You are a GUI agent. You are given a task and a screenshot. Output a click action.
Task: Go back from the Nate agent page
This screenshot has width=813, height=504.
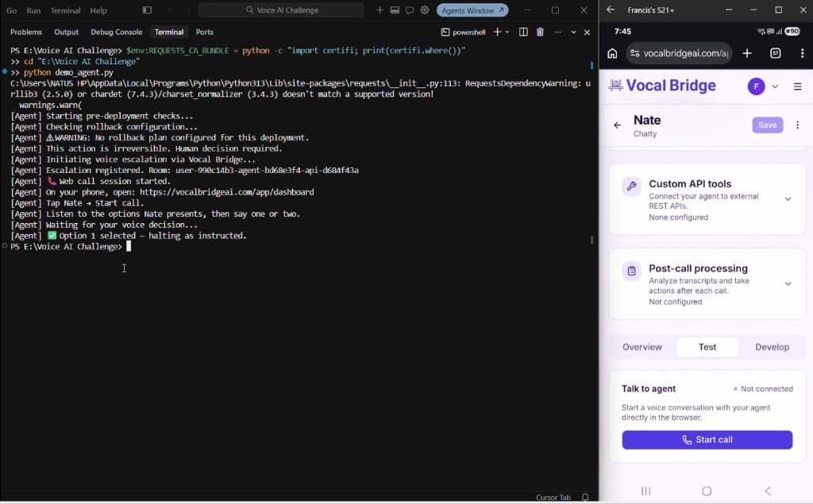[617, 125]
